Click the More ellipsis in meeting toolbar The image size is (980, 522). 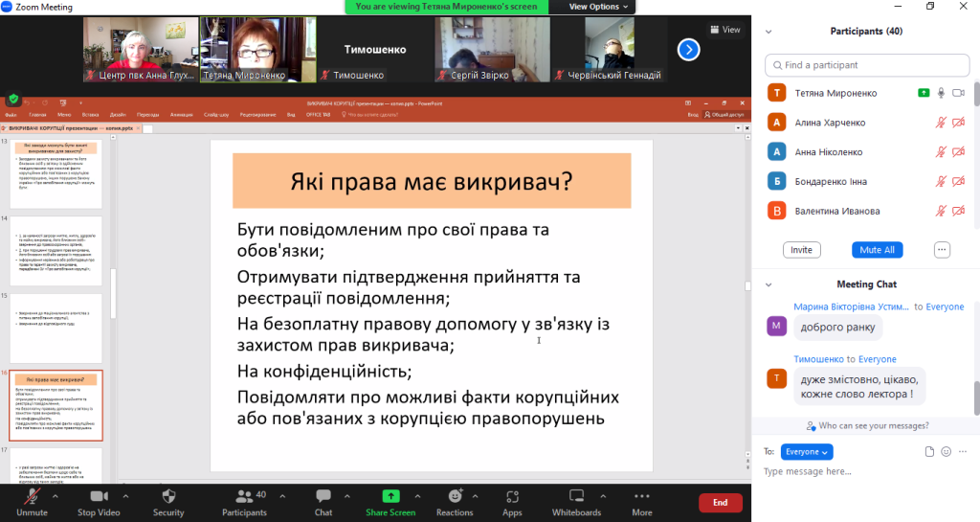tap(642, 496)
